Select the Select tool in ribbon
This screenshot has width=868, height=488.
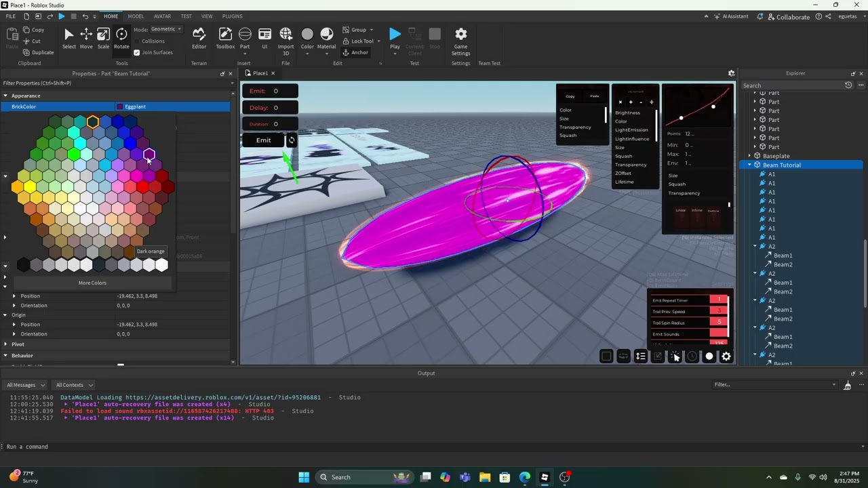pyautogui.click(x=68, y=39)
